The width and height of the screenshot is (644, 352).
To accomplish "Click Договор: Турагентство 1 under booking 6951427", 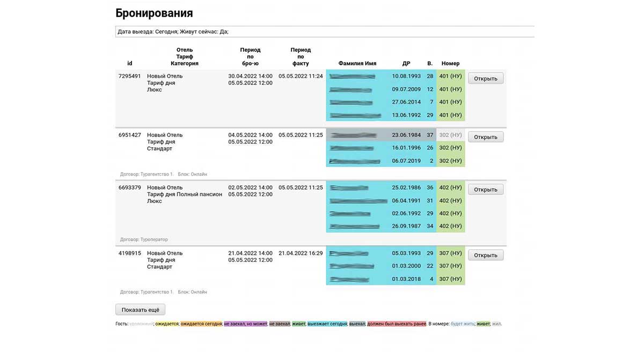I will 147,174.
